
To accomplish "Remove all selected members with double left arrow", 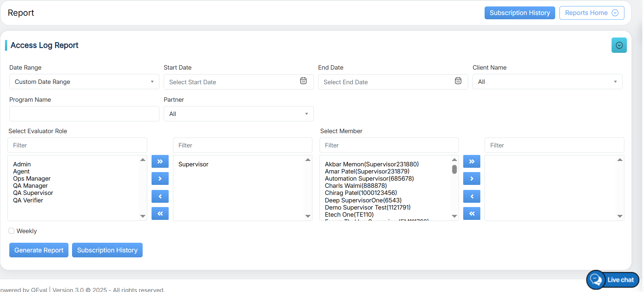I will [x=471, y=213].
